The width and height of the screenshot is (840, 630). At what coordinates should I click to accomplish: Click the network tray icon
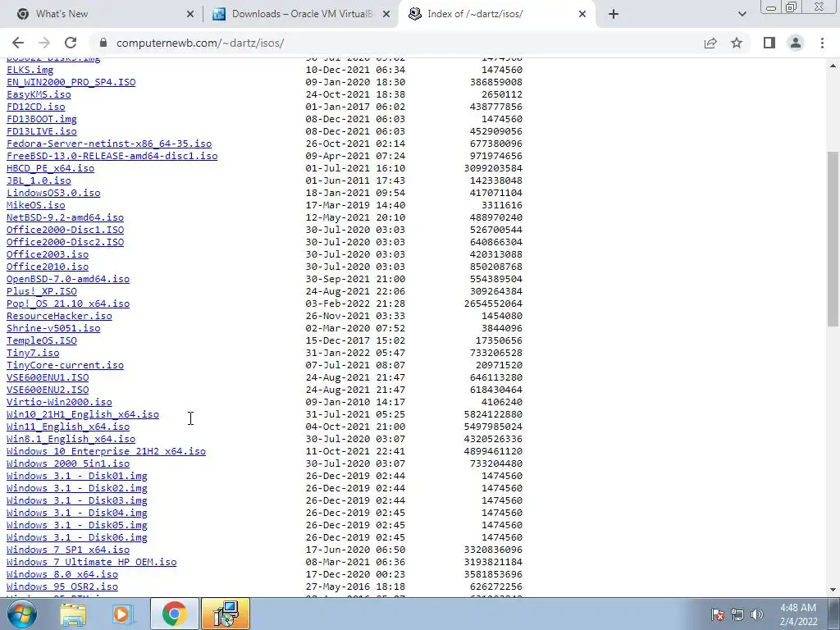(x=737, y=614)
